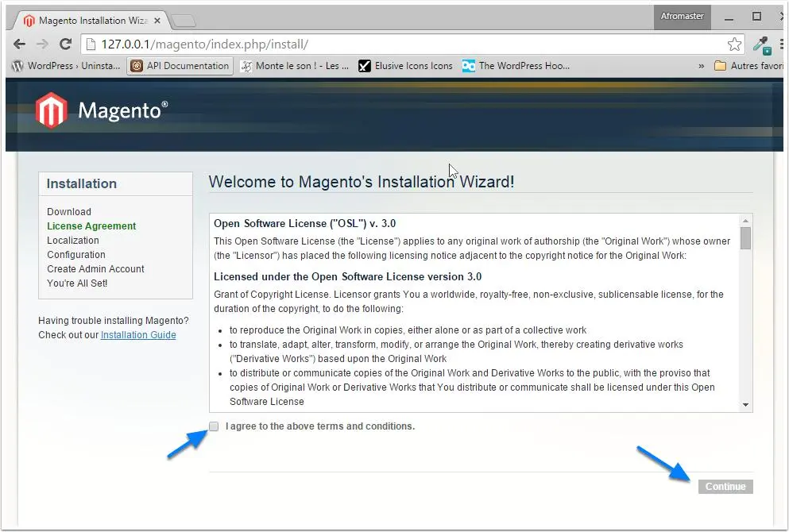Select the Magento Installation Wizard tab
This screenshot has width=789, height=532.
[x=92, y=21]
